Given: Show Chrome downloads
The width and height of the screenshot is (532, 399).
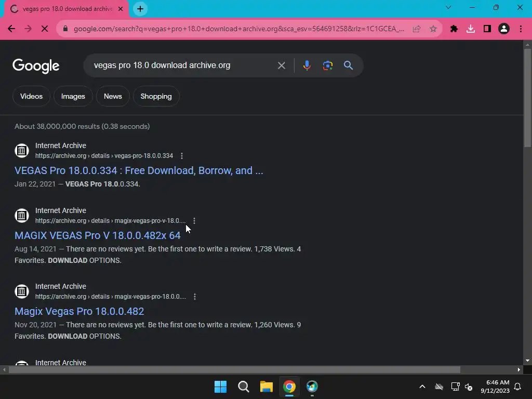Looking at the screenshot, I should click(x=471, y=29).
